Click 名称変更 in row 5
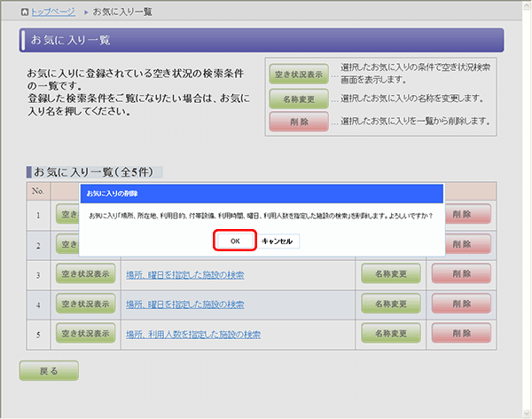This screenshot has height=419, width=532. coord(391,334)
